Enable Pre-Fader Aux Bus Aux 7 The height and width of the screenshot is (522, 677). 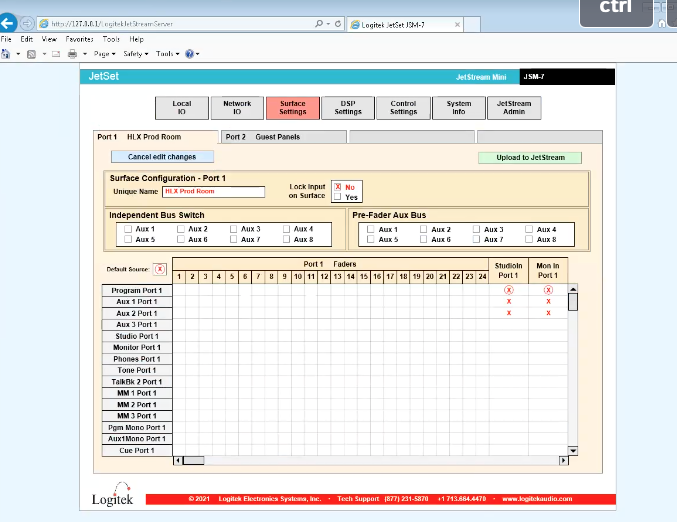pyautogui.click(x=476, y=239)
